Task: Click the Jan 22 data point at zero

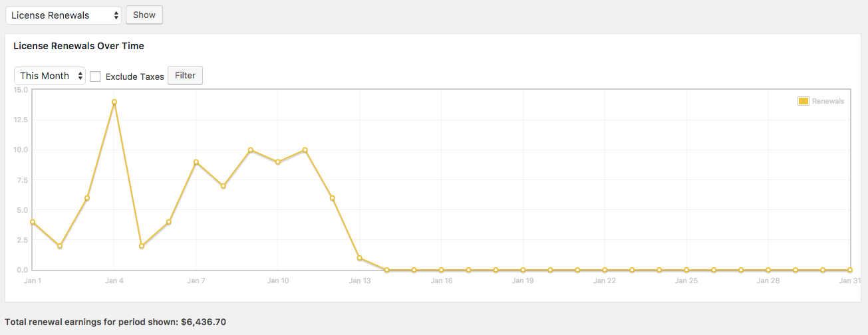Action: 605,270
